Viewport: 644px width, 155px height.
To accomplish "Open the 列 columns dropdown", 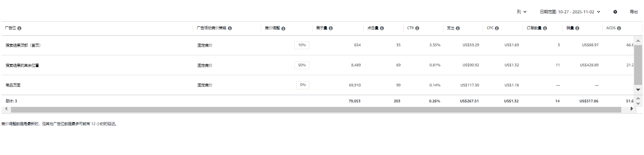I will [521, 12].
